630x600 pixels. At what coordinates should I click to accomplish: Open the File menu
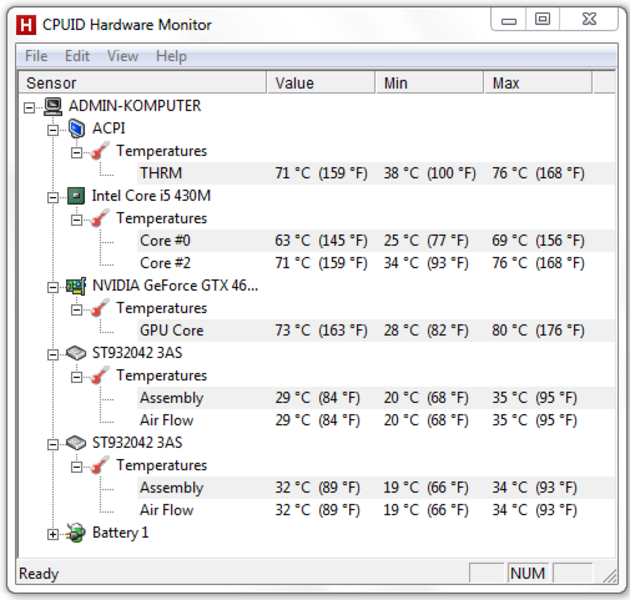pyautogui.click(x=36, y=56)
